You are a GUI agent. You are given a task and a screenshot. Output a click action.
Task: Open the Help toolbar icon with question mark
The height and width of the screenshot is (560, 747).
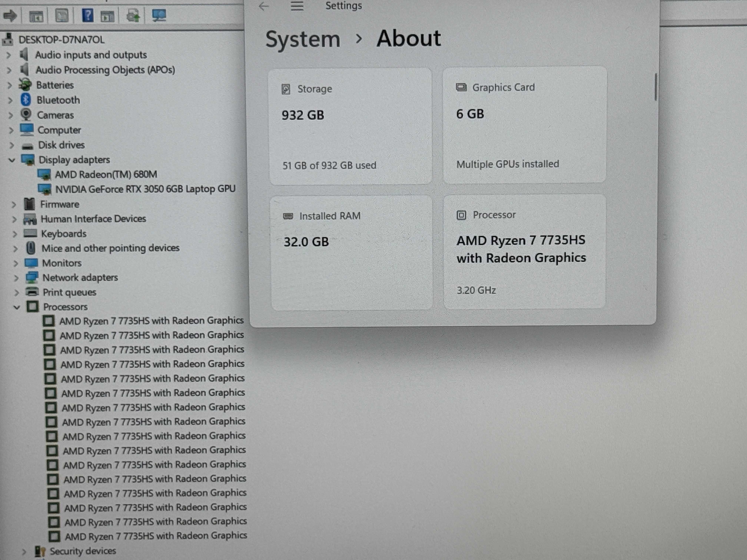pyautogui.click(x=88, y=16)
